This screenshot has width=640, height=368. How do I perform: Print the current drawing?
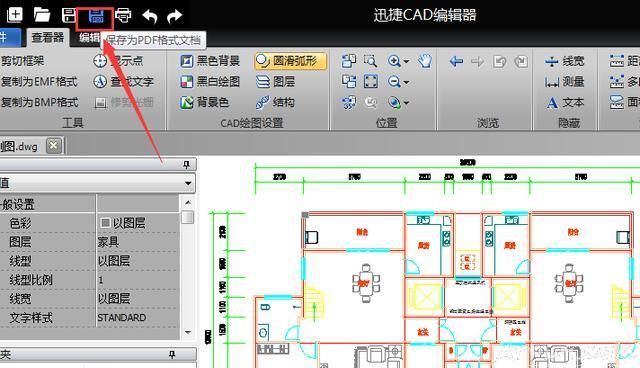pos(123,16)
